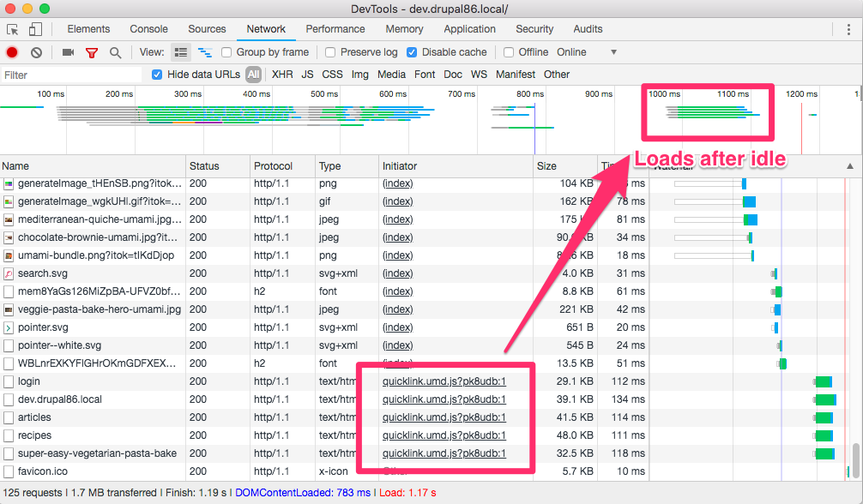Clear the network requests list
This screenshot has height=504, width=863.
[35, 51]
